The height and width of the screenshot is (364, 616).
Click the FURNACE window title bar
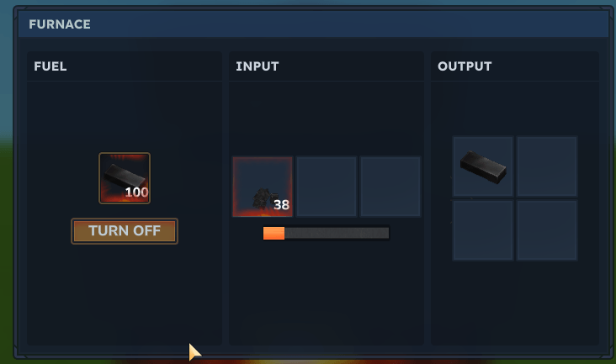pos(313,24)
